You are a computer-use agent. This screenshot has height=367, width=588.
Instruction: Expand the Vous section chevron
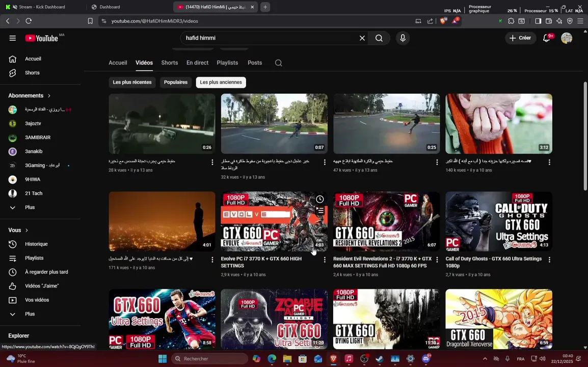click(x=26, y=230)
